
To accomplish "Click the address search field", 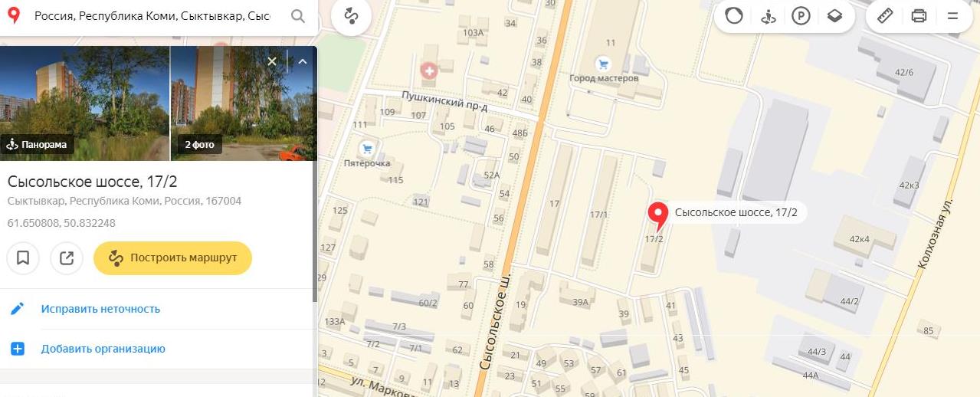I will (152, 16).
